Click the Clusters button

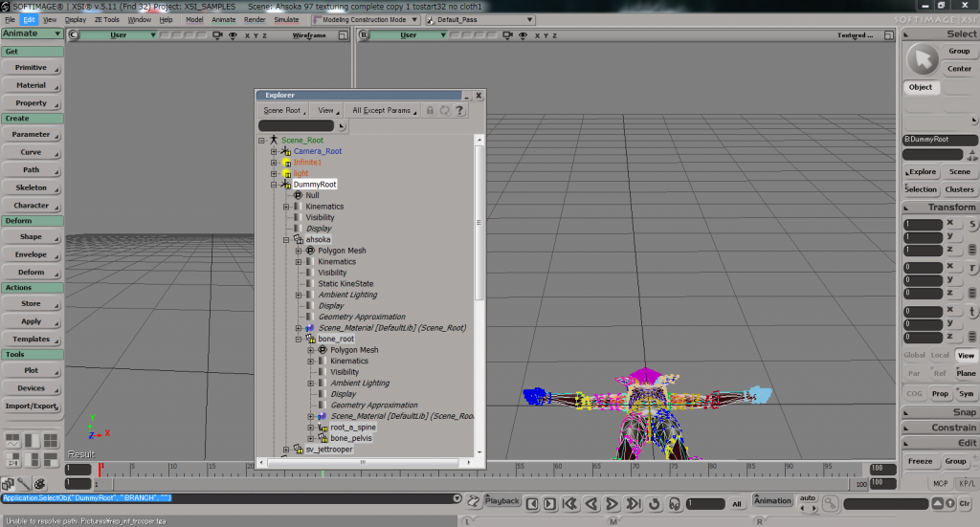[959, 189]
